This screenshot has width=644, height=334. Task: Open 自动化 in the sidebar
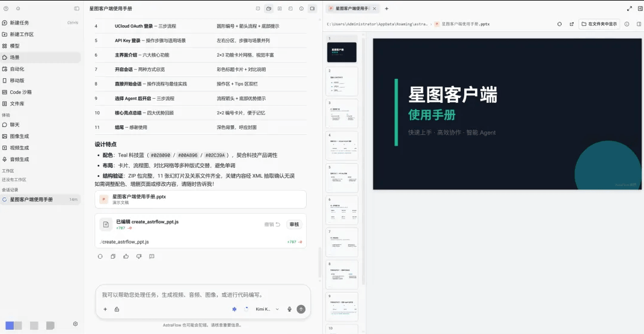click(x=40, y=69)
